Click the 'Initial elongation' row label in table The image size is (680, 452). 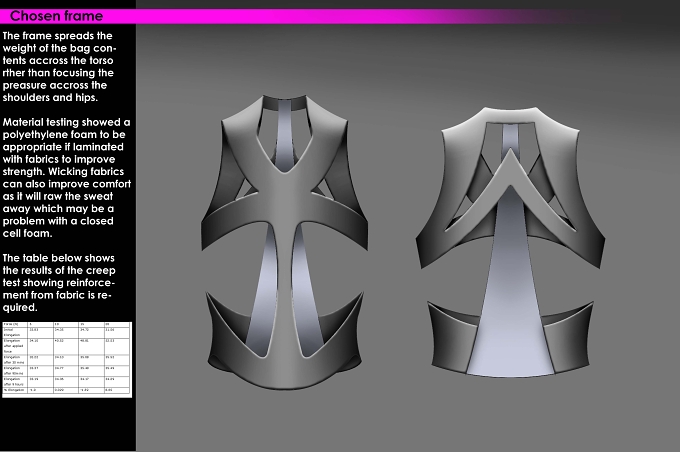click(15, 332)
